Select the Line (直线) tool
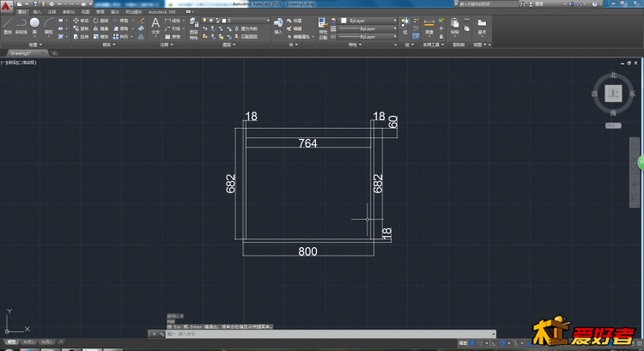Viewport: 644px width, 351px height. click(8, 26)
